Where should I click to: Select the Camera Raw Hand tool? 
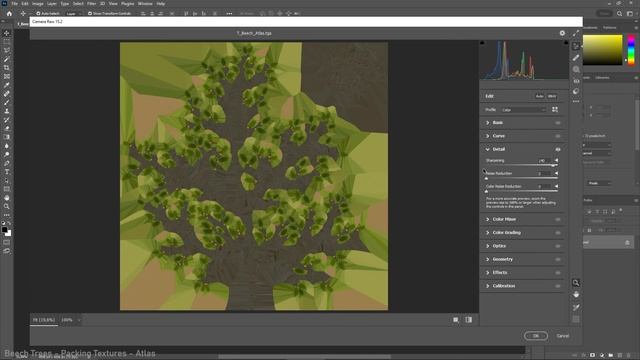(x=576, y=294)
